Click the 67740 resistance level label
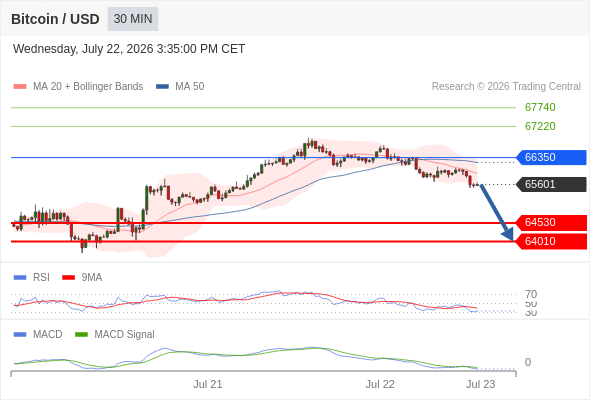The height and width of the screenshot is (400, 590). point(540,107)
